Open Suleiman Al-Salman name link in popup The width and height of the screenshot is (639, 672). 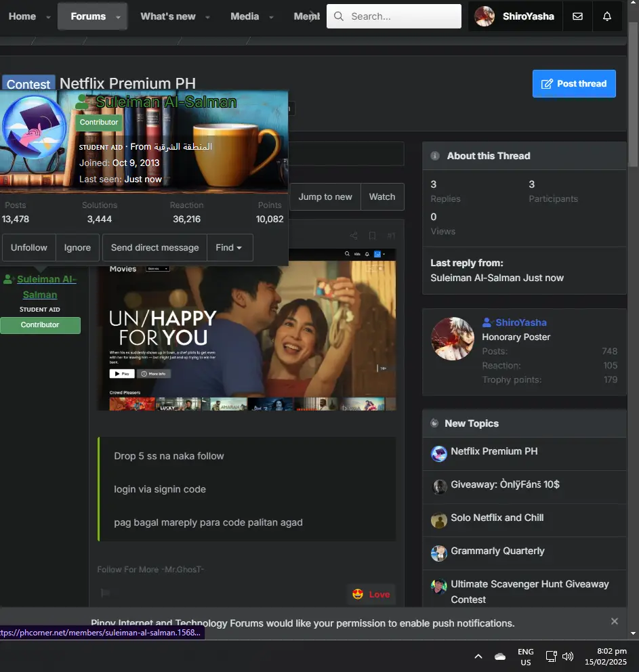coord(166,102)
